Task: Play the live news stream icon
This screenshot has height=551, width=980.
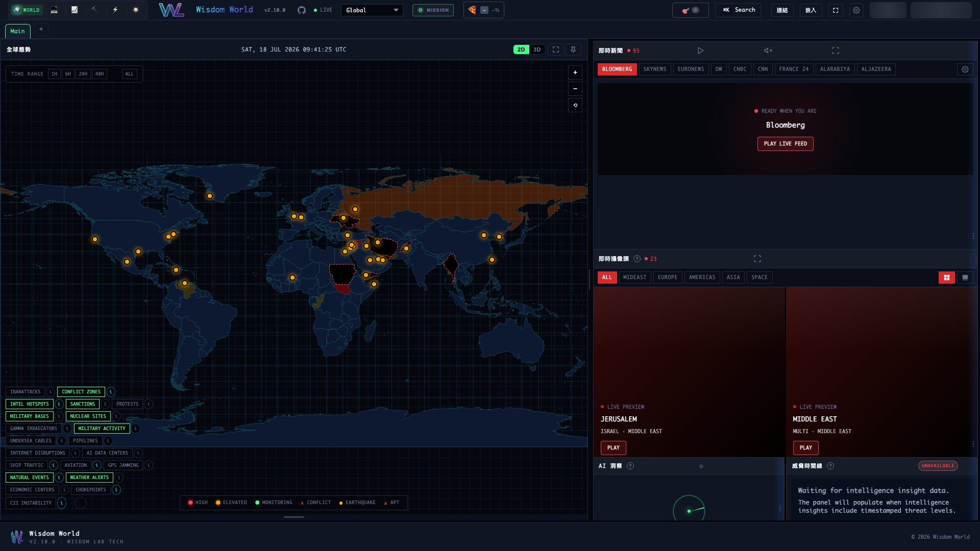Action: [701, 51]
